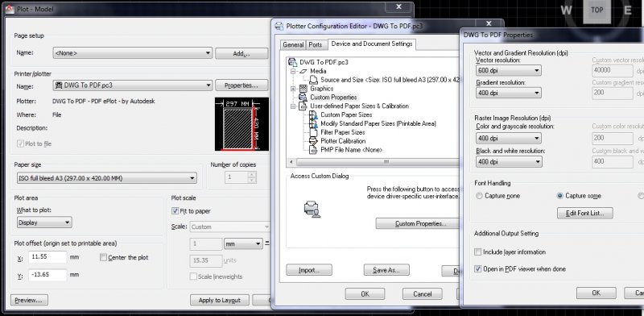The image size is (644, 316).
Task: Click the Preview... button
Action: coord(29,300)
